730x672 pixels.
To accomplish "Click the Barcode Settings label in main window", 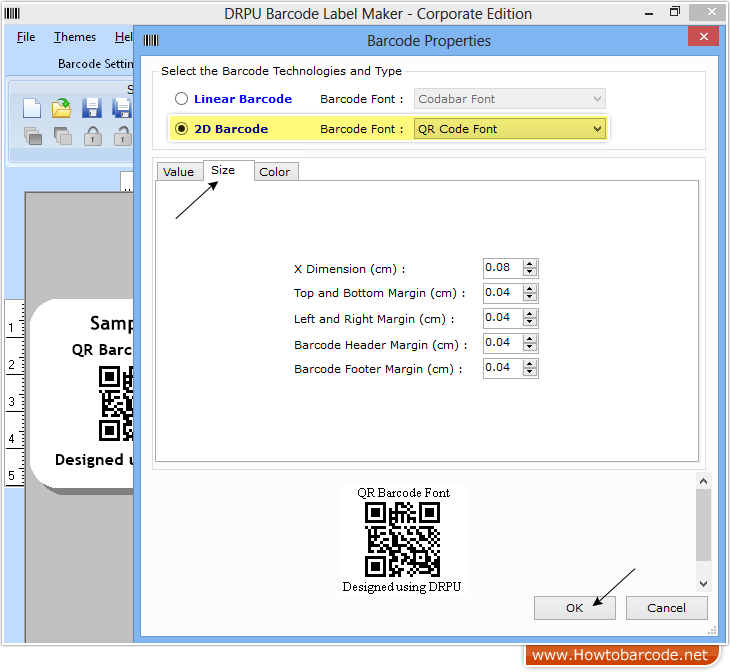I will (x=95, y=64).
